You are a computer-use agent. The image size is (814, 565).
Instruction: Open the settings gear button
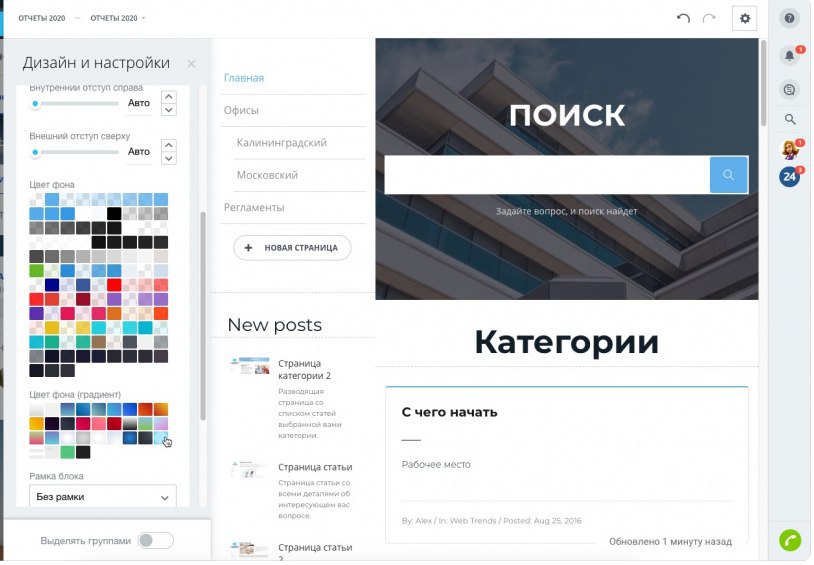click(x=744, y=18)
